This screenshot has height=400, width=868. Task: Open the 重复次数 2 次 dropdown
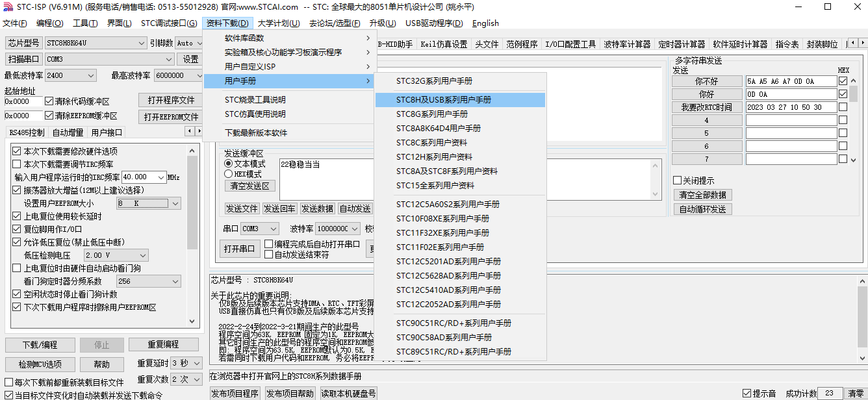187,379
